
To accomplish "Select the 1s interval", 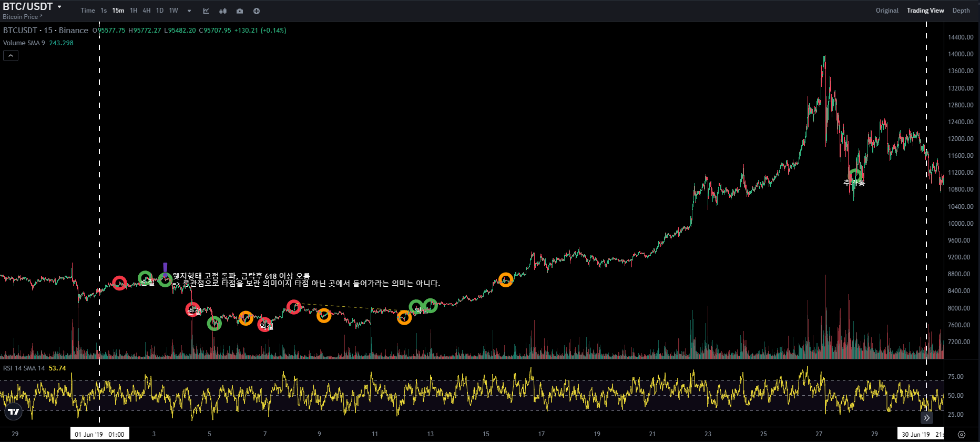I will click(104, 11).
